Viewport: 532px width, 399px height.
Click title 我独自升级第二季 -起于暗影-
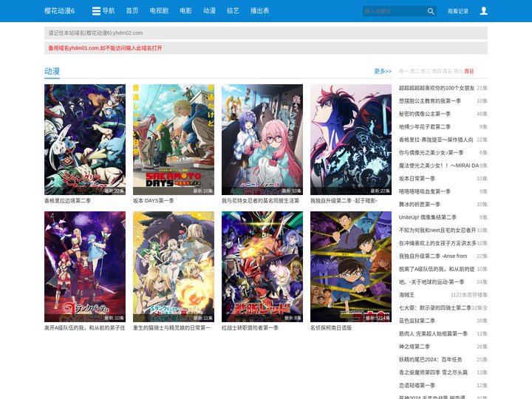[x=344, y=200]
